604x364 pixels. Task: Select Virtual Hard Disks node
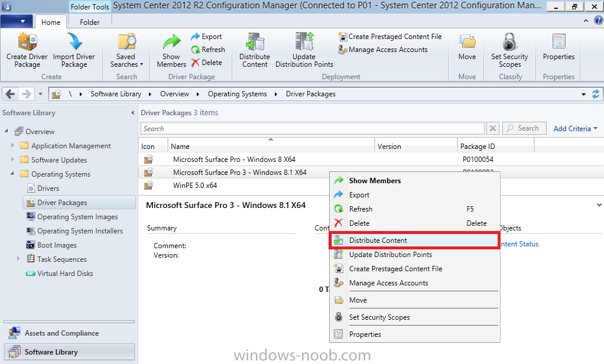click(x=65, y=274)
